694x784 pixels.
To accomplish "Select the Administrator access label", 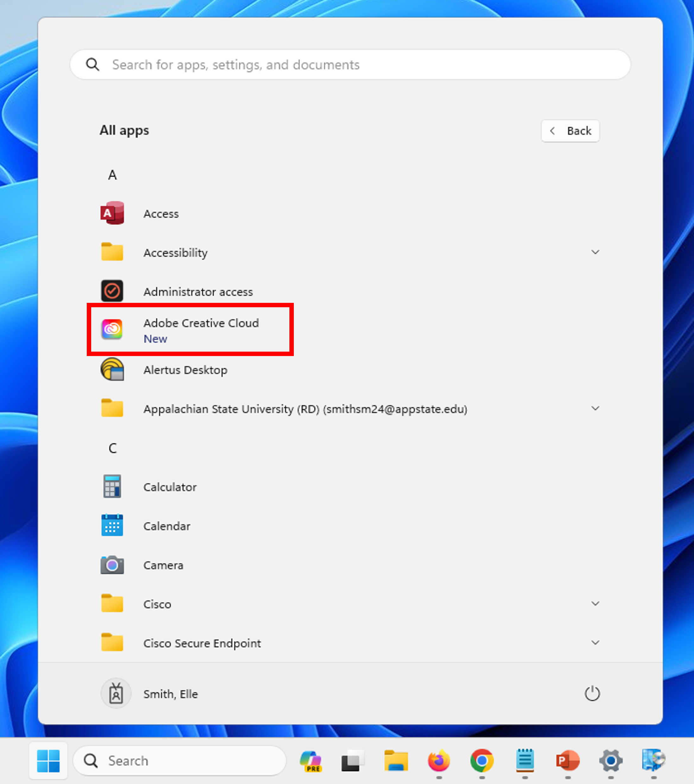I will click(x=198, y=292).
